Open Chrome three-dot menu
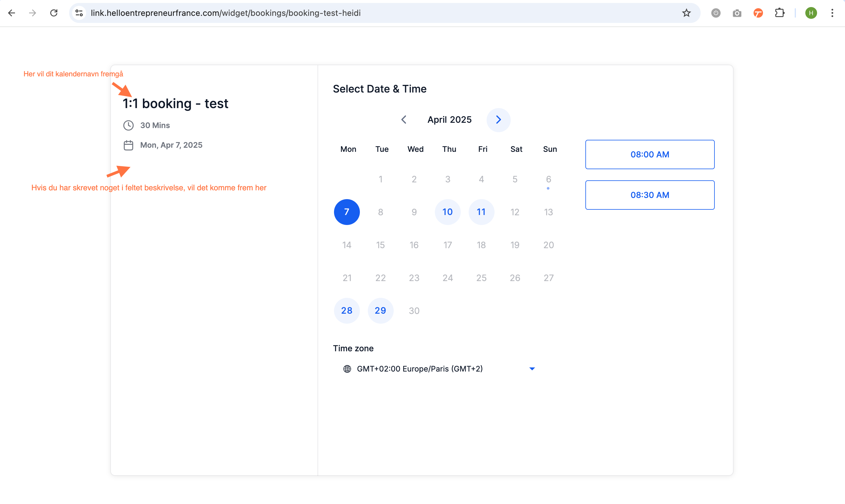This screenshot has width=845, height=504. [832, 13]
